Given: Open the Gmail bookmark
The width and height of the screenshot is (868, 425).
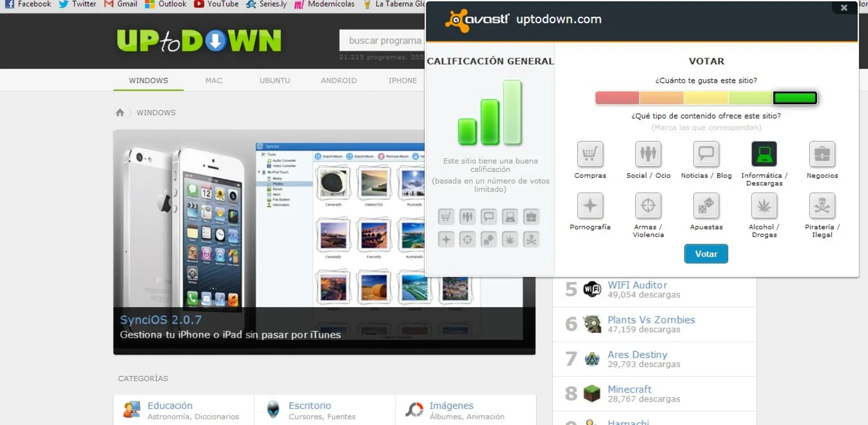Looking at the screenshot, I should tap(121, 4).
